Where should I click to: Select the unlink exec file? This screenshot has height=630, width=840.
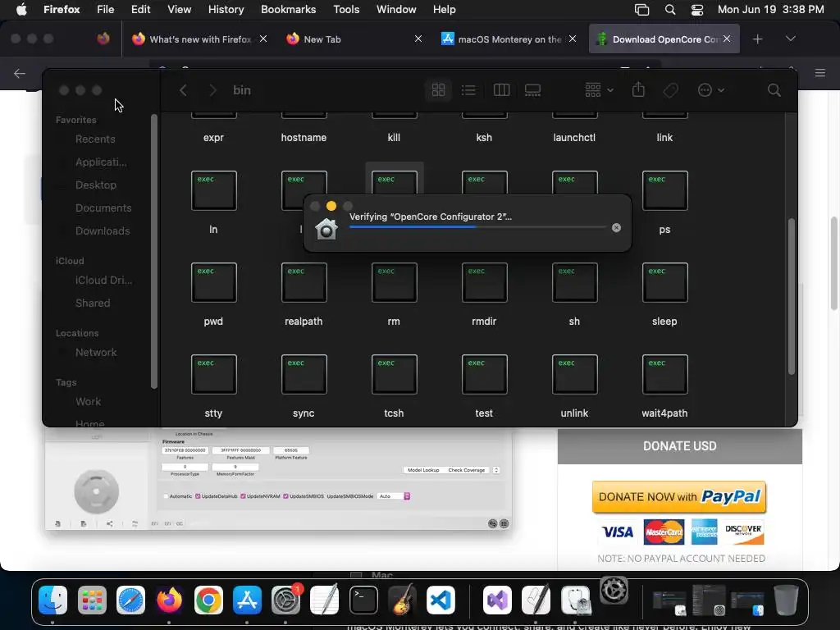pos(574,375)
